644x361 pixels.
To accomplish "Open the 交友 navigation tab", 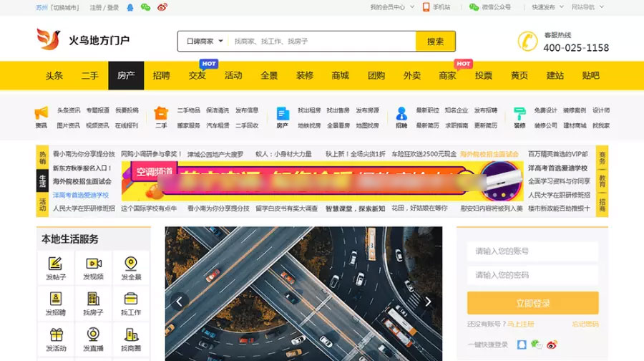I will click(197, 76).
